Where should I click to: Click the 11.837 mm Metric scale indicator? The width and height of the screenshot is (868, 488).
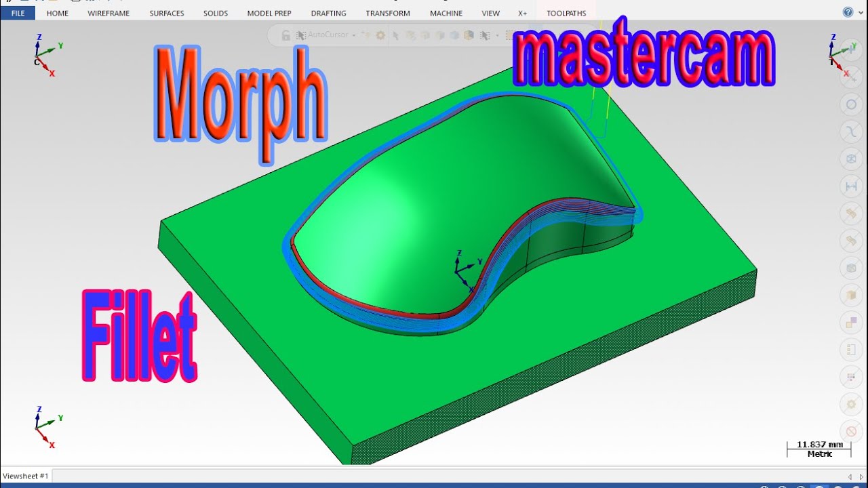point(820,449)
